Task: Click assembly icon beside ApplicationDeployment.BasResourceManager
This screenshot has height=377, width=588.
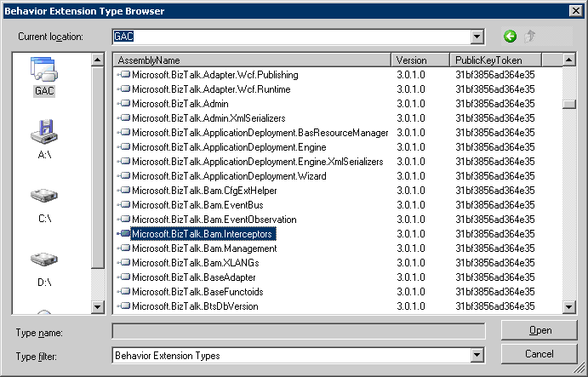Action: coord(123,133)
